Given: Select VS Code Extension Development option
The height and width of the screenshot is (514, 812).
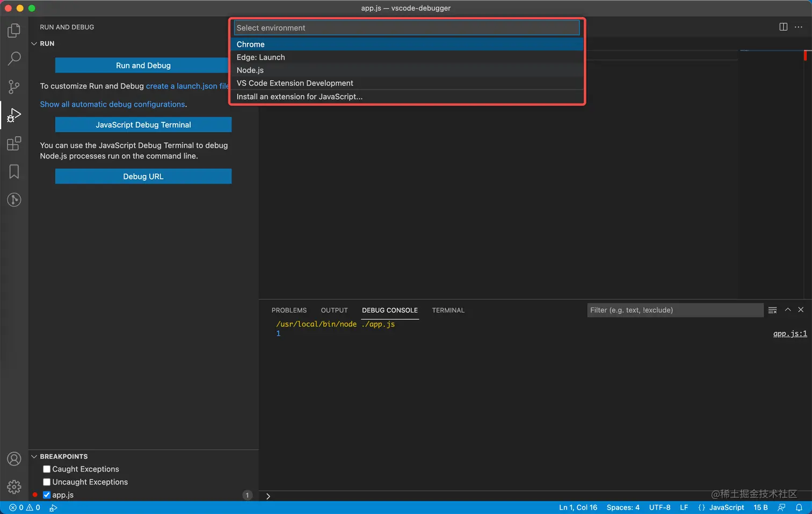Looking at the screenshot, I should [408, 83].
